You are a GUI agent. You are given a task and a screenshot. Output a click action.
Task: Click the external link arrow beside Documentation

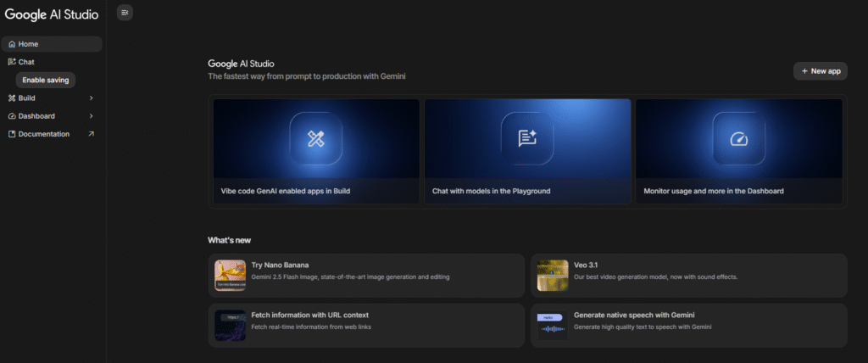click(91, 134)
